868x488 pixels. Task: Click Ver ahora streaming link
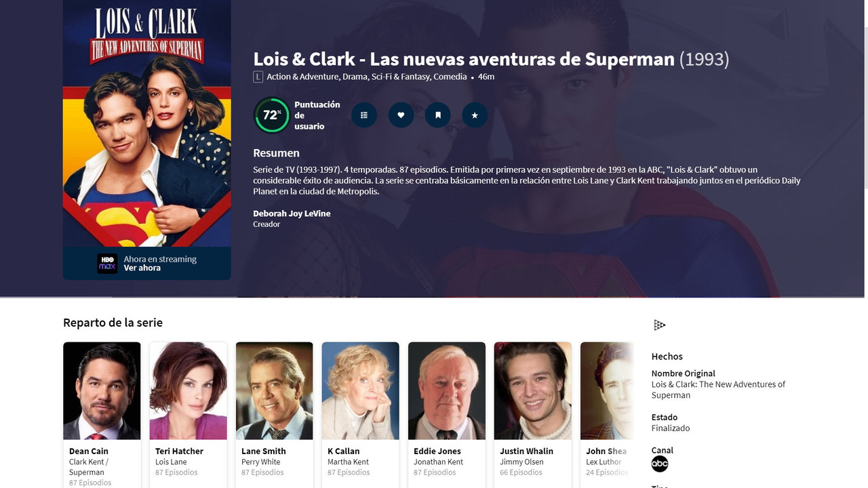point(142,268)
